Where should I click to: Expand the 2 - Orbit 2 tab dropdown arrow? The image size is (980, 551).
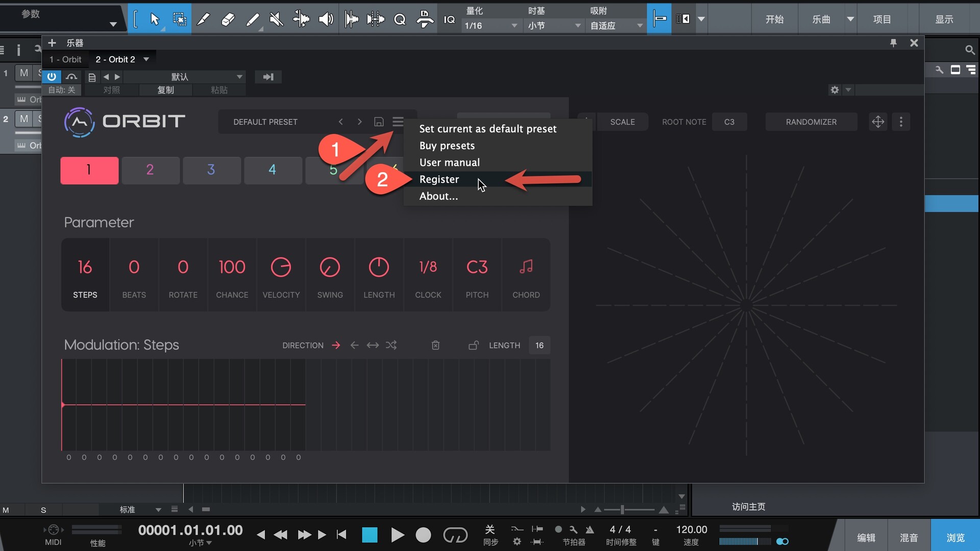tap(146, 59)
